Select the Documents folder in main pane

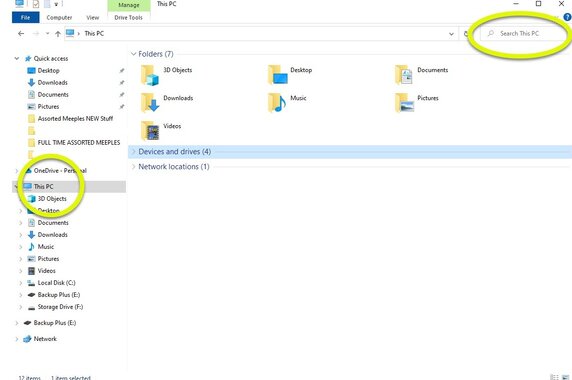coord(422,75)
